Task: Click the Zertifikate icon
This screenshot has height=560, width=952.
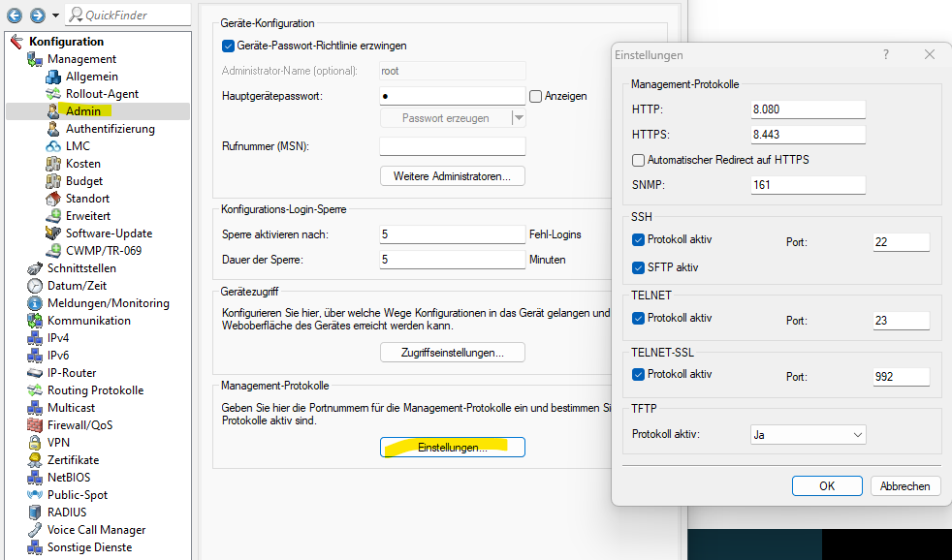Action: (x=35, y=460)
